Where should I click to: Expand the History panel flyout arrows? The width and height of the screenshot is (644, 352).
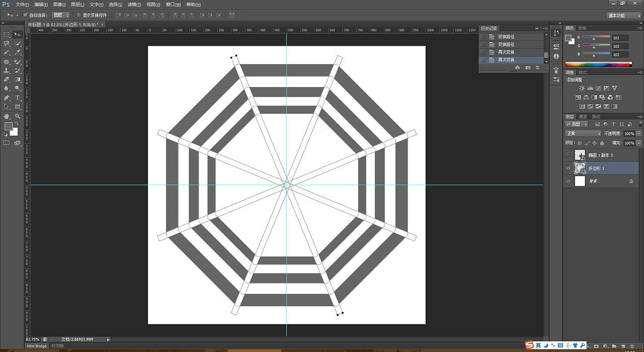click(537, 28)
